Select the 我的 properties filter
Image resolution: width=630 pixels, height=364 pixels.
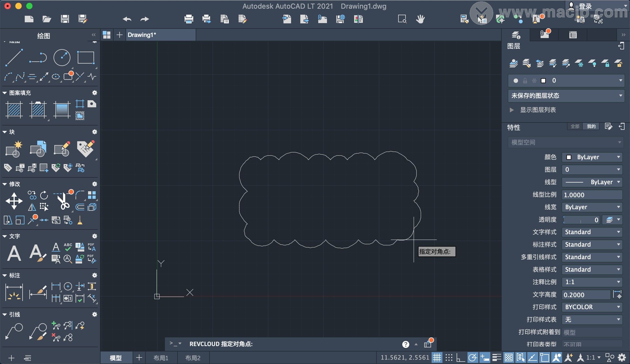point(591,126)
